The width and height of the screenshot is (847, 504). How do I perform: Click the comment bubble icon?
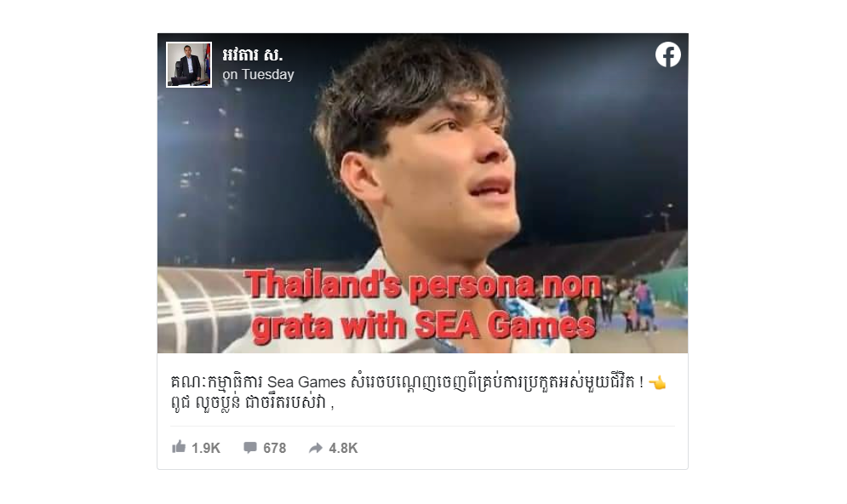(250, 447)
